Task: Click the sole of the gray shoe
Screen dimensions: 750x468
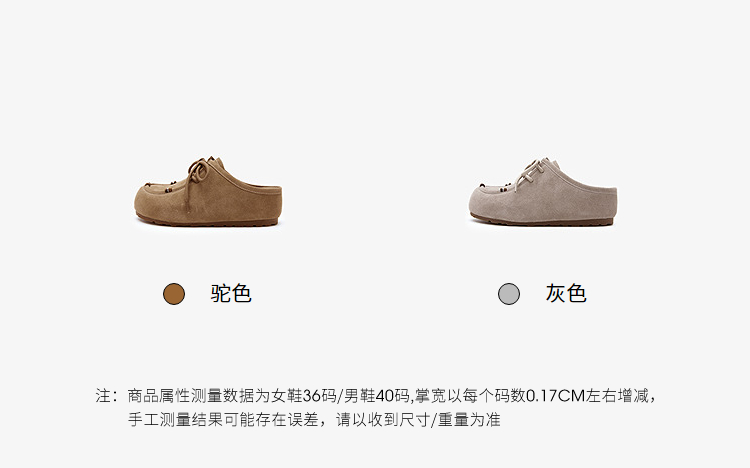Action: pos(543,222)
